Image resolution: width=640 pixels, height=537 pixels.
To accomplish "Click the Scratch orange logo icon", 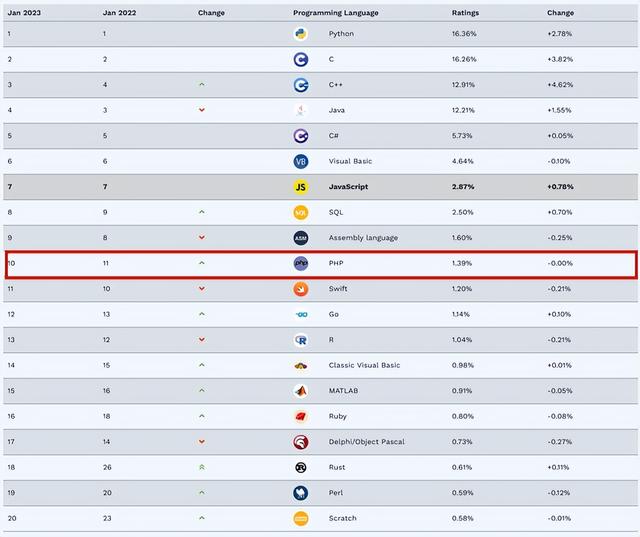I will (x=301, y=518).
